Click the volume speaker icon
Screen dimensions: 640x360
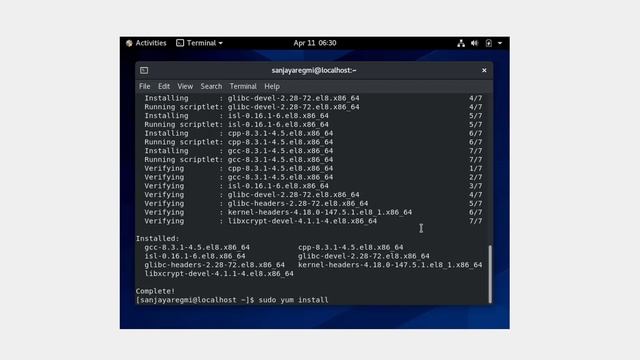pos(474,43)
